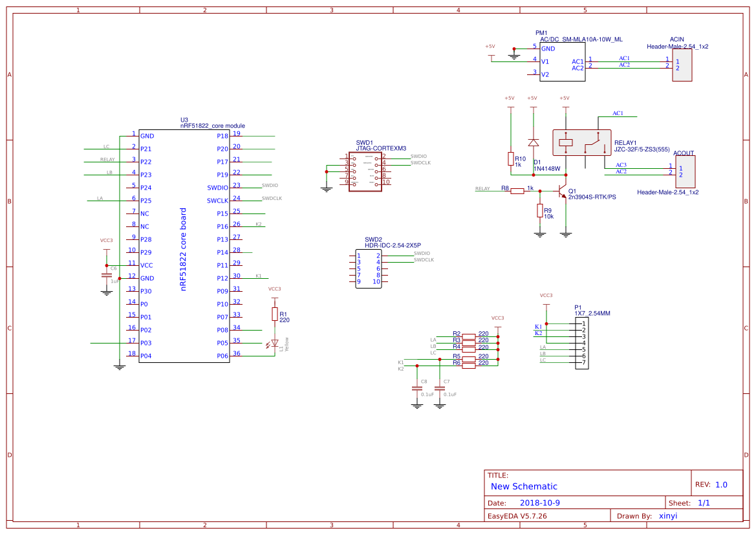Screen dimensions: 756x535
Task: Click the "10k" value of R9
Action: point(548,217)
